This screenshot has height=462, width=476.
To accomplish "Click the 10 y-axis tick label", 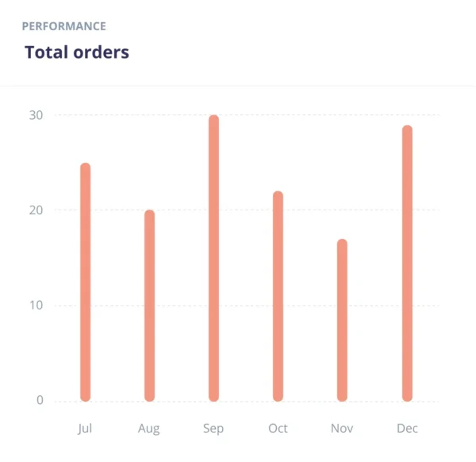I will 36,306.
